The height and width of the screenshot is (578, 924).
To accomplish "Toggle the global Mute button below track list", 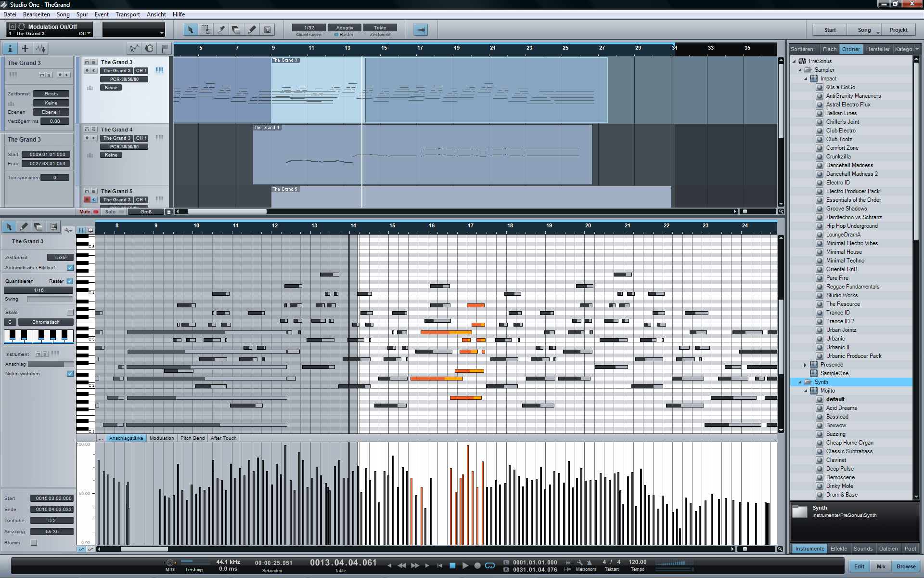I will [88, 212].
